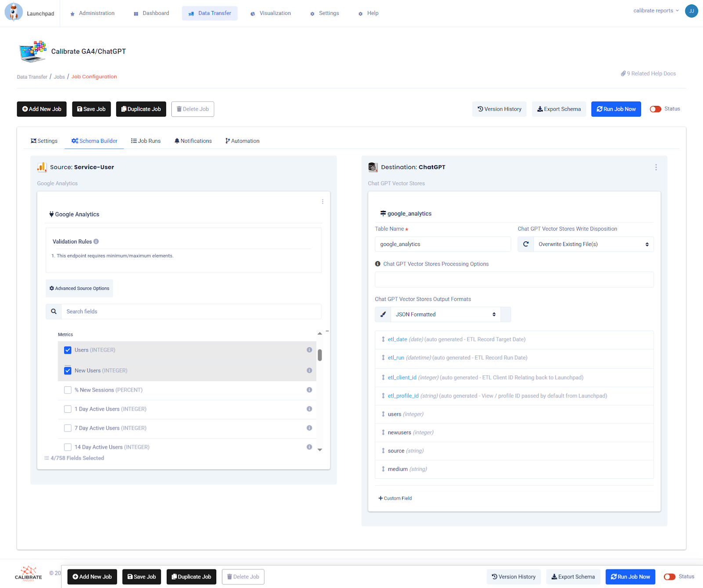Check the % New Sessions checkbox
The height and width of the screenshot is (588, 703).
[68, 390]
